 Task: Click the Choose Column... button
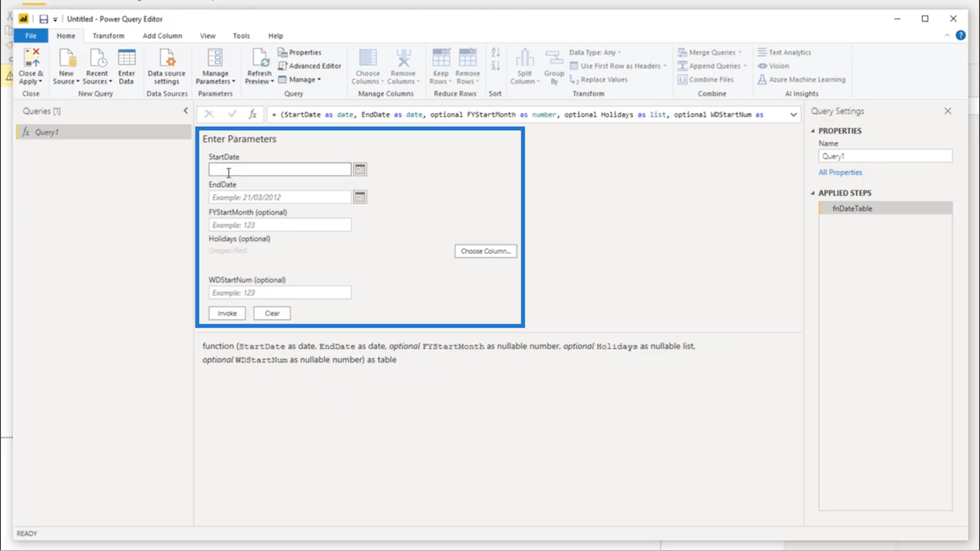(x=485, y=251)
